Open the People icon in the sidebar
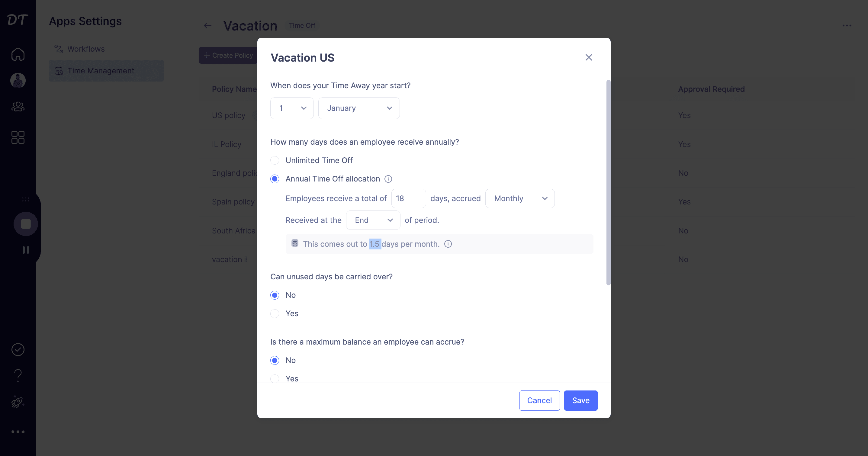The height and width of the screenshot is (456, 868). [x=18, y=107]
